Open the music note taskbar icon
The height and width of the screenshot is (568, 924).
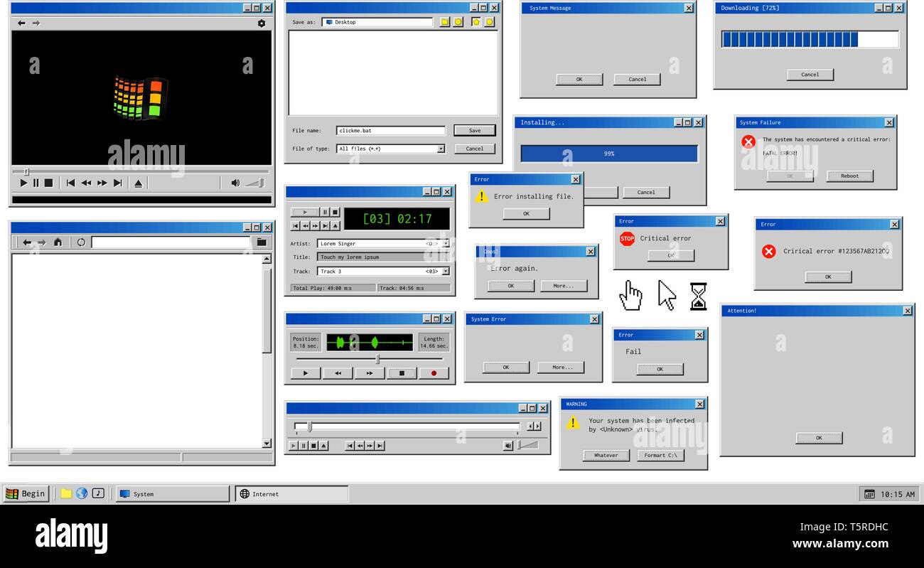pos(100,493)
